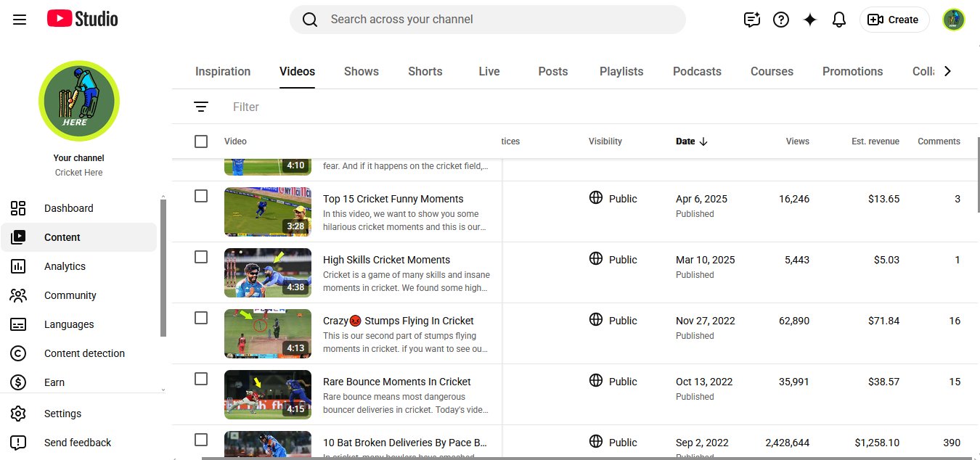Viewport: 980px width, 460px height.
Task: Open Public visibility for 10 Bat Broken Deliveries
Action: point(623,443)
